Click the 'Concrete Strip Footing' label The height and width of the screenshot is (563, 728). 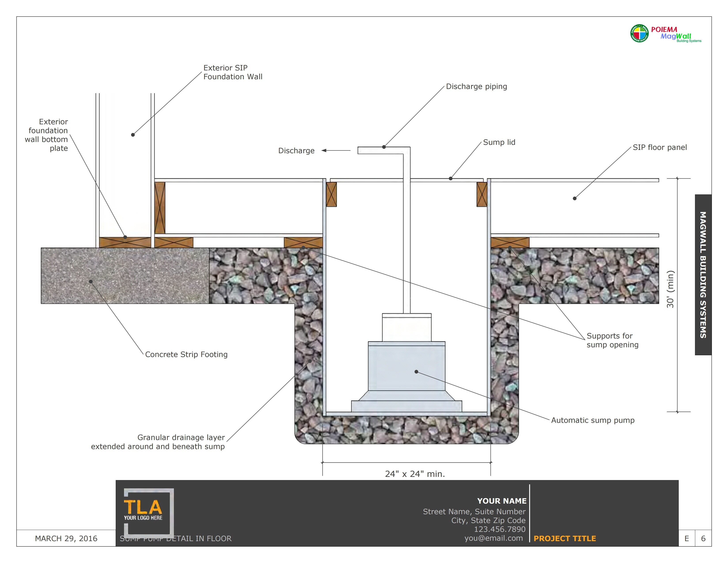[186, 355]
